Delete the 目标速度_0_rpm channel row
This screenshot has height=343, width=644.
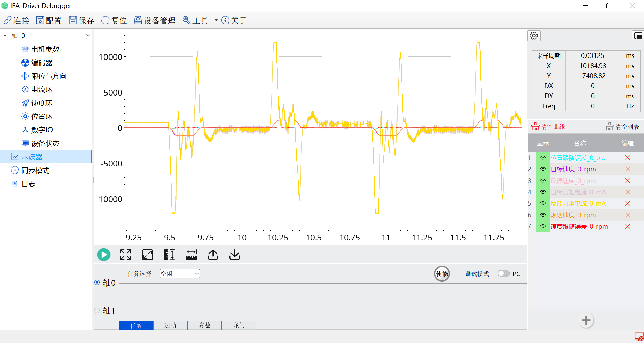click(627, 169)
